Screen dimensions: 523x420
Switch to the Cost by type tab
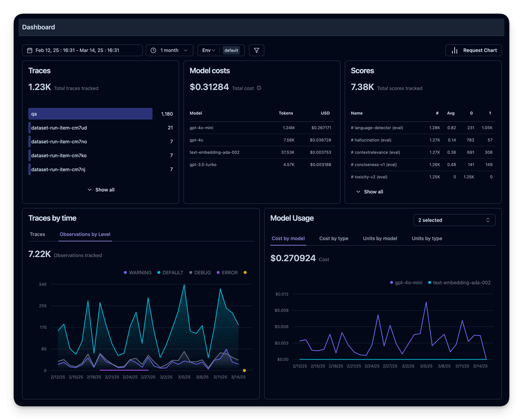coord(334,239)
